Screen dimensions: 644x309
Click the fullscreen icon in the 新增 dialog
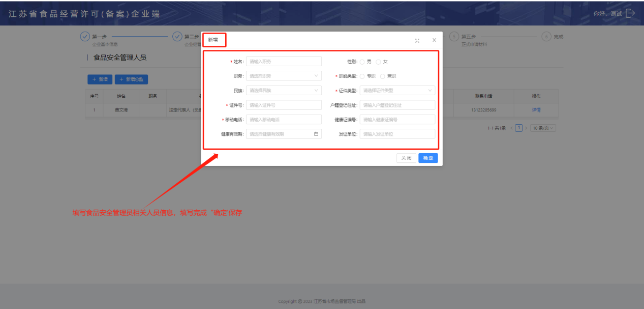pyautogui.click(x=417, y=40)
